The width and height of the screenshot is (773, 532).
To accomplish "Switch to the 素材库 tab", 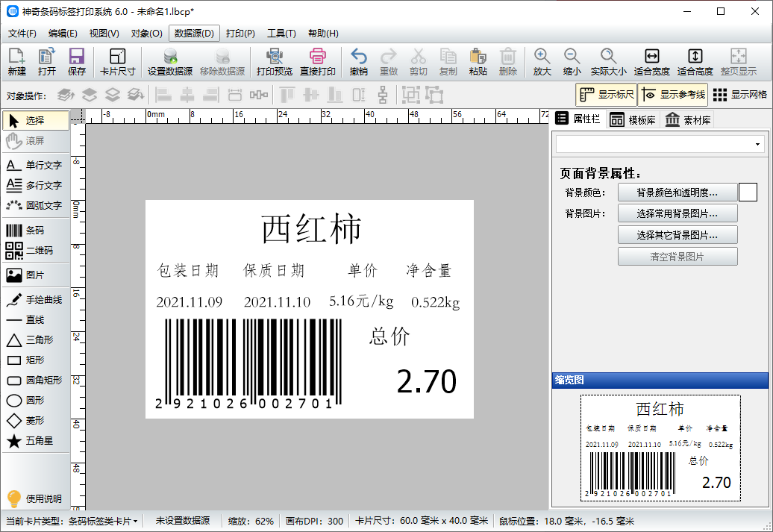I will (687, 120).
